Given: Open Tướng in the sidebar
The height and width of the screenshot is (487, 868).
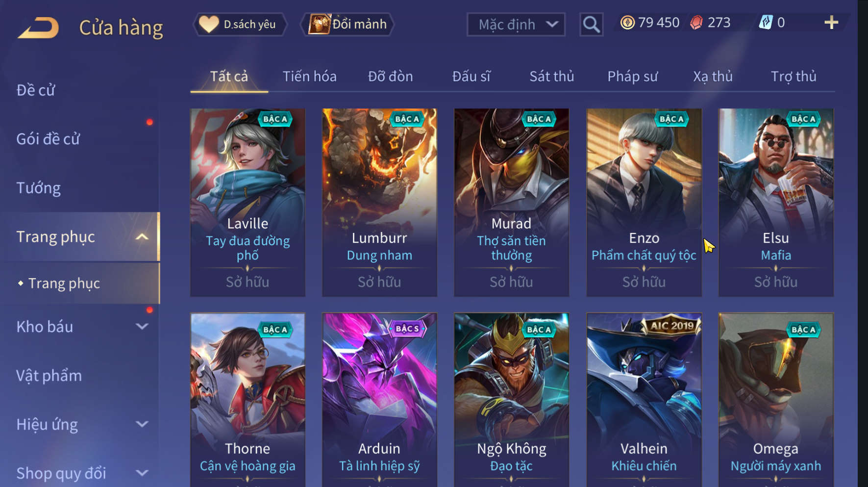Looking at the screenshot, I should point(39,188).
